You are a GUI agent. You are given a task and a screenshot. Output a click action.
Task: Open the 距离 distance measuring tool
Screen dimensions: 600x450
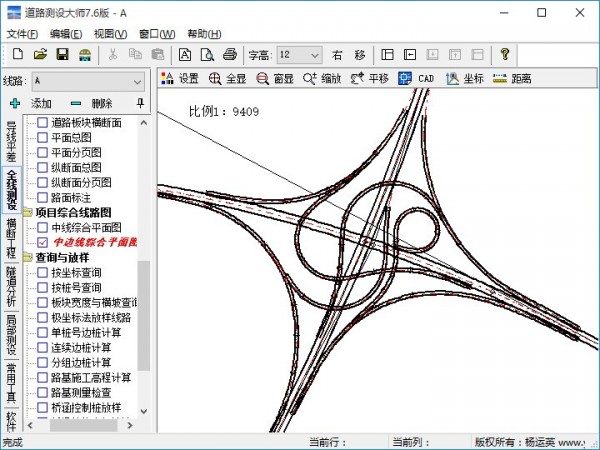(512, 78)
